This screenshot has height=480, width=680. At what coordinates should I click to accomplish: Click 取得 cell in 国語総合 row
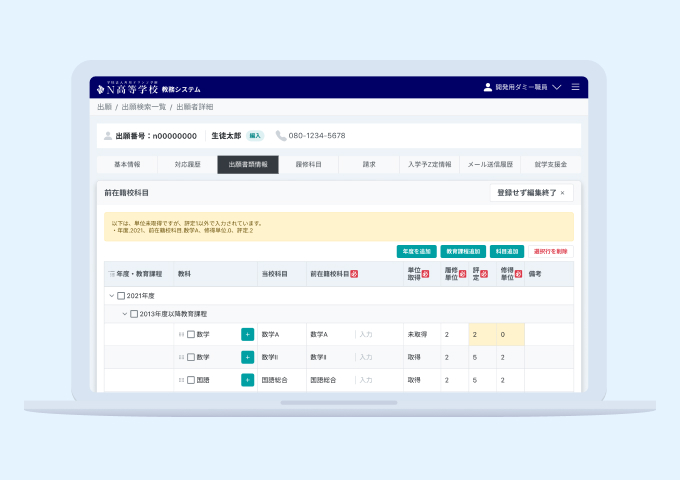(422, 380)
